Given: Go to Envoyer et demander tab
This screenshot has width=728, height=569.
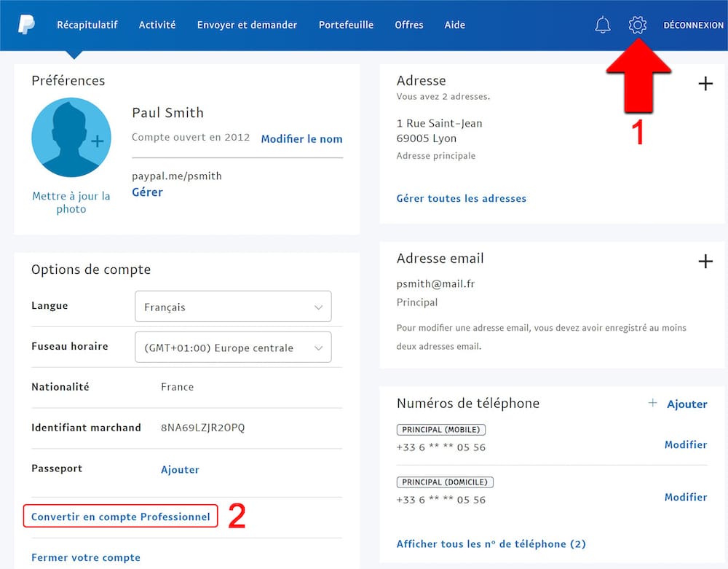Looking at the screenshot, I should (247, 25).
